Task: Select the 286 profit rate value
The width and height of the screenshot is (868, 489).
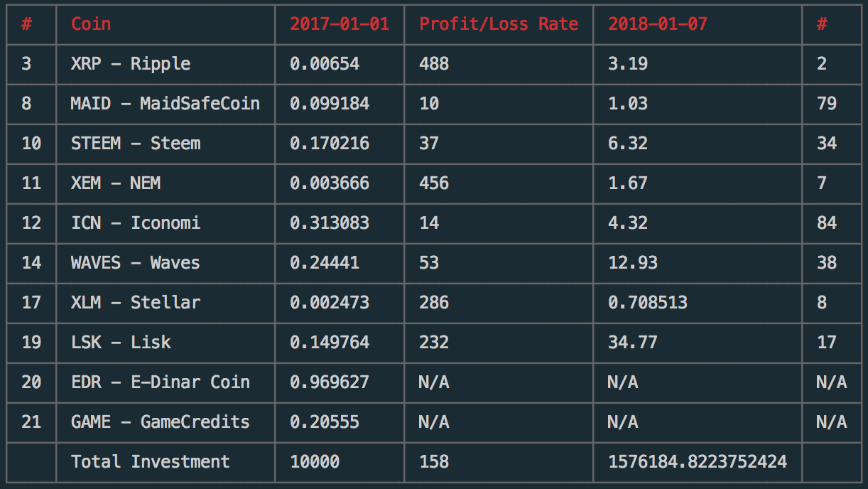Action: tap(434, 303)
